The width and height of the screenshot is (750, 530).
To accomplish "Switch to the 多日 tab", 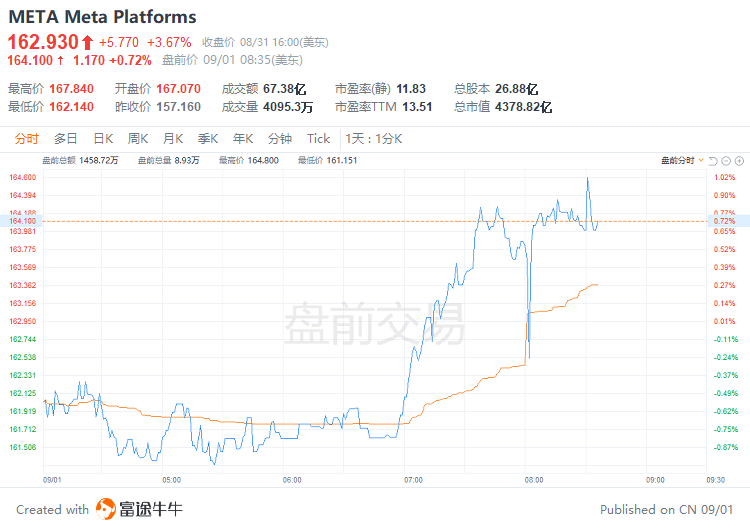I will coord(66,139).
